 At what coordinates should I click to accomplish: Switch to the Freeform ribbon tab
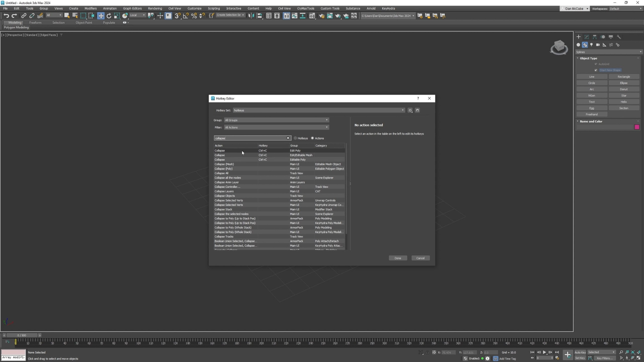[35, 23]
